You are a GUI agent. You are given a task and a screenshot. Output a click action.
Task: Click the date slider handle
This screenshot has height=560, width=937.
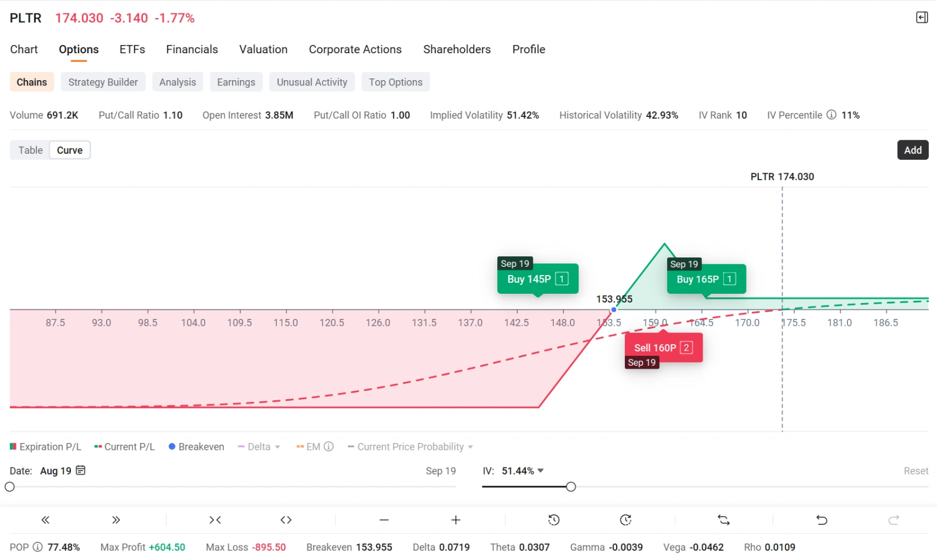pyautogui.click(x=9, y=487)
